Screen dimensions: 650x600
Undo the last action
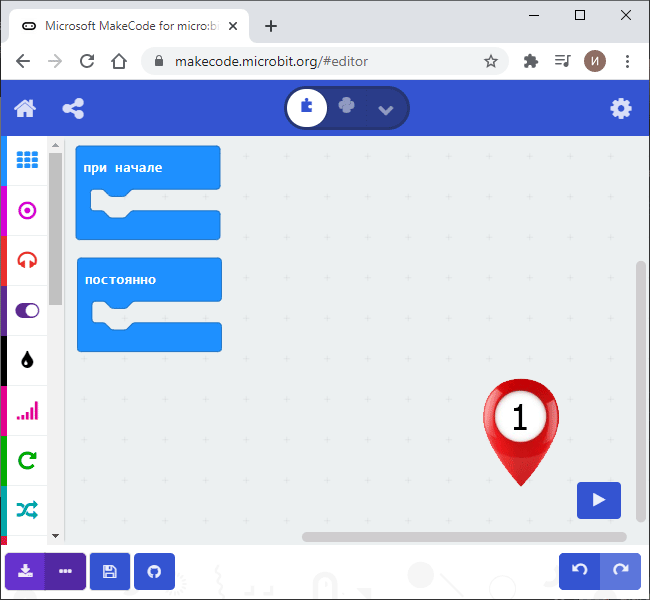tap(580, 571)
